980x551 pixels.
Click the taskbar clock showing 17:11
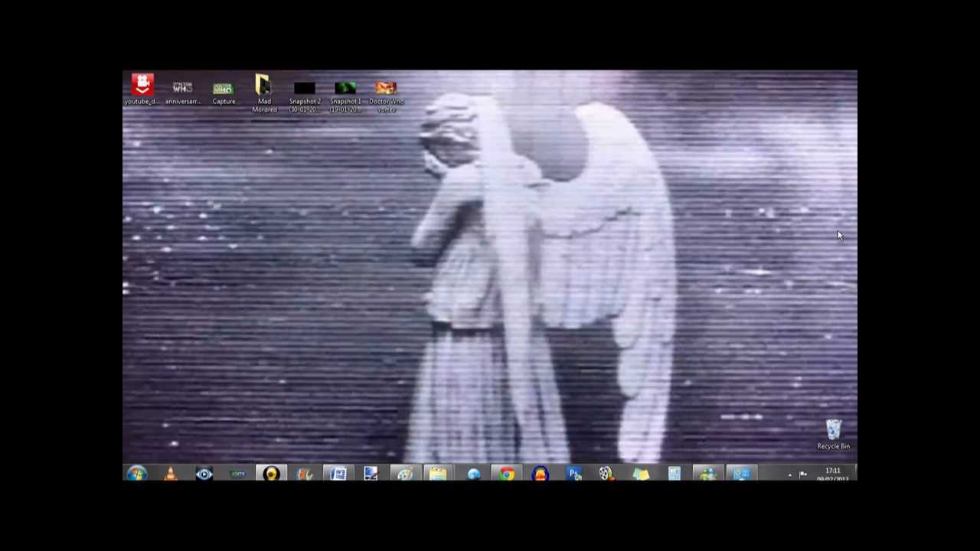(x=833, y=474)
